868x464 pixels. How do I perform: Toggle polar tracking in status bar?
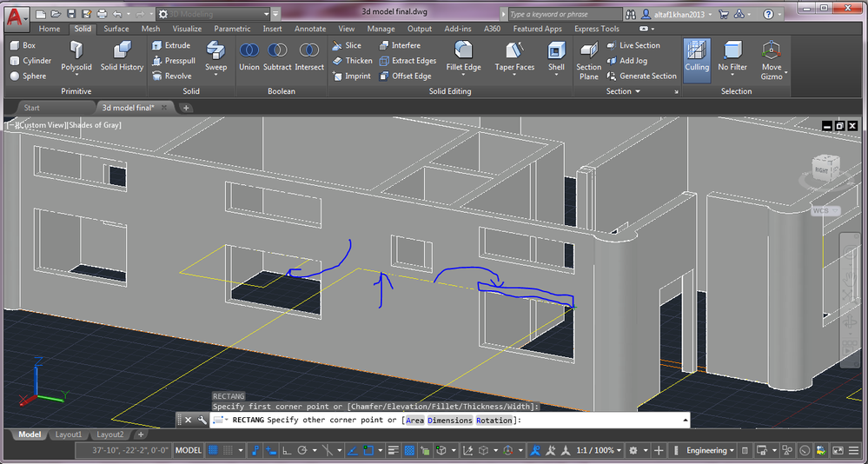[302, 450]
